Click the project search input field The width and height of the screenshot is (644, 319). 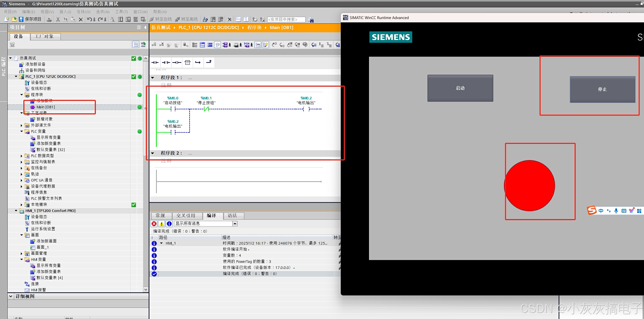tap(286, 19)
